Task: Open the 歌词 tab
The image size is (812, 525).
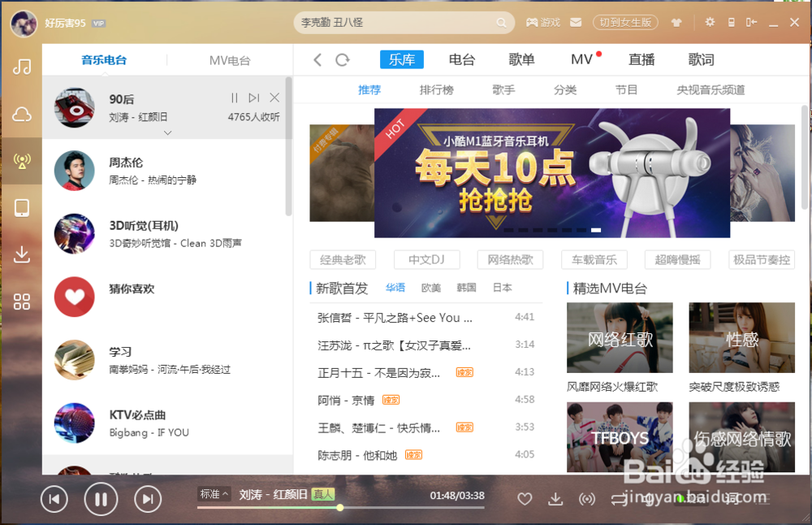Action: (x=702, y=59)
